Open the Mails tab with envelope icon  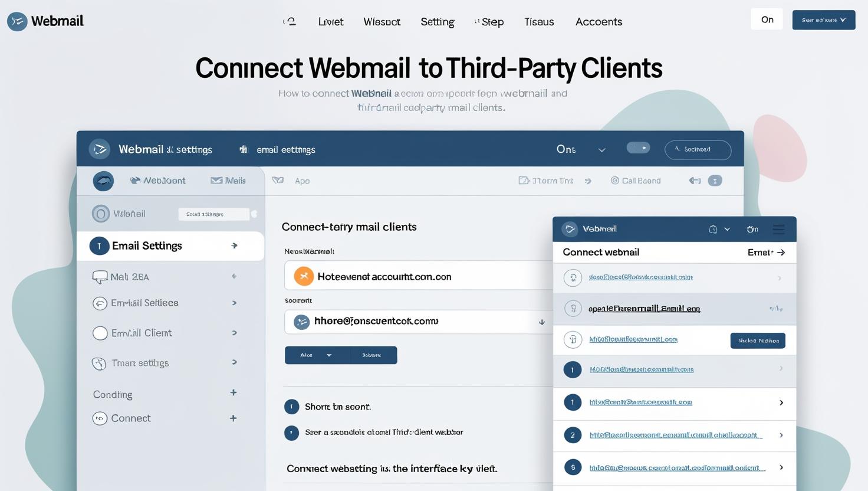pyautogui.click(x=228, y=181)
